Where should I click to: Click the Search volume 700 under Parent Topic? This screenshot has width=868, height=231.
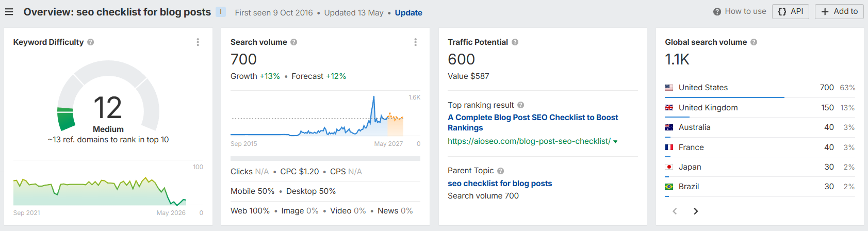click(483, 196)
